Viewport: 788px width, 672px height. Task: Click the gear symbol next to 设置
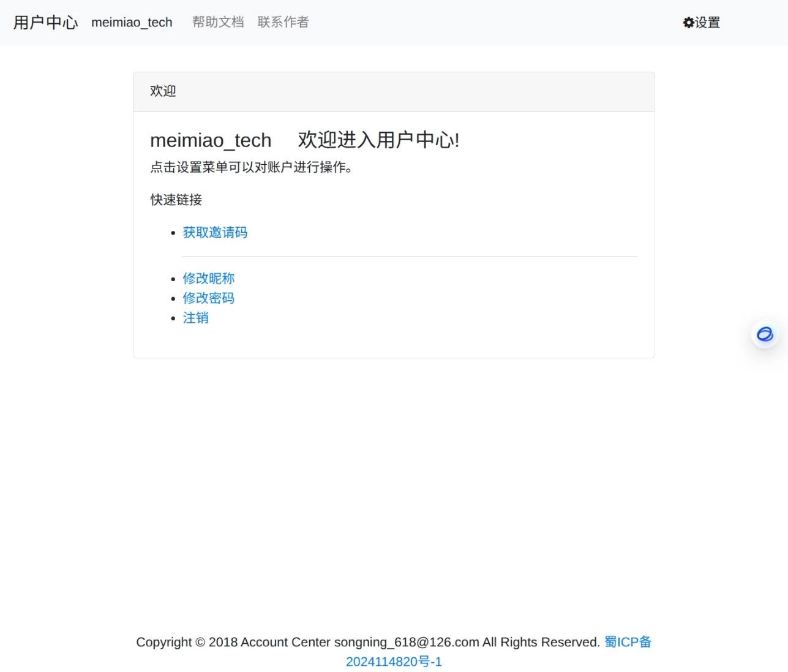pyautogui.click(x=688, y=23)
